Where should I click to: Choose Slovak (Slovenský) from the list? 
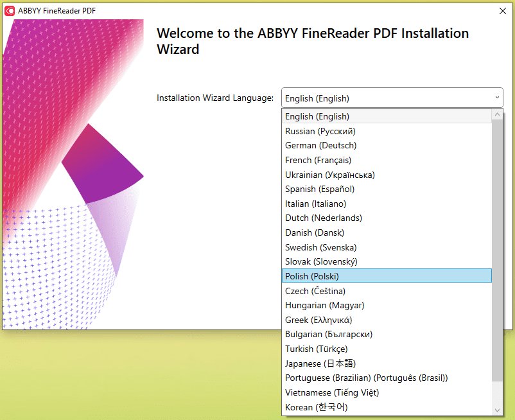[x=387, y=262]
